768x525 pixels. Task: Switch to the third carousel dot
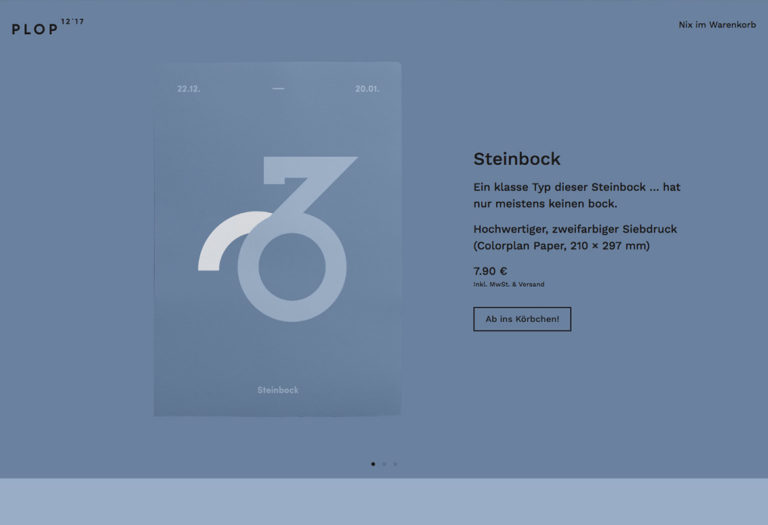[x=395, y=464]
